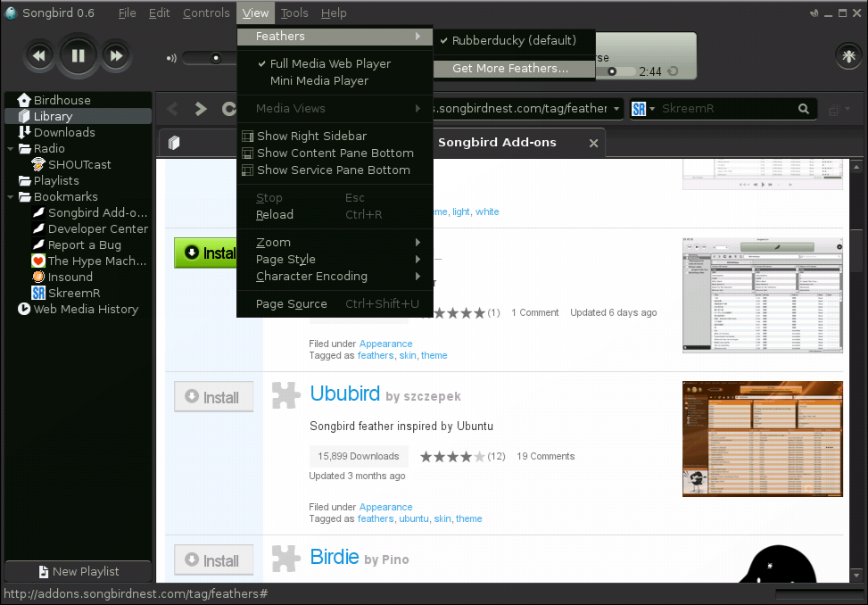Collapse the Bookmarks folder
The width and height of the screenshot is (868, 605).
tap(11, 197)
